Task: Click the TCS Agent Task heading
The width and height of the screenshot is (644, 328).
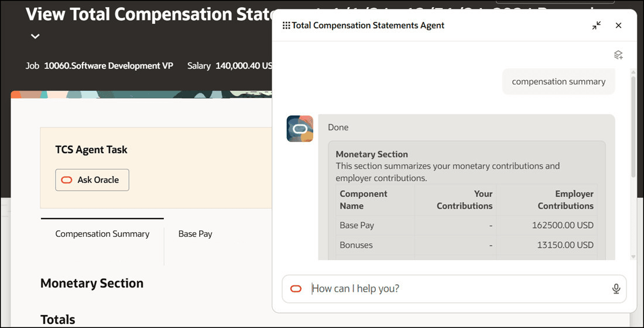Action: pyautogui.click(x=91, y=150)
